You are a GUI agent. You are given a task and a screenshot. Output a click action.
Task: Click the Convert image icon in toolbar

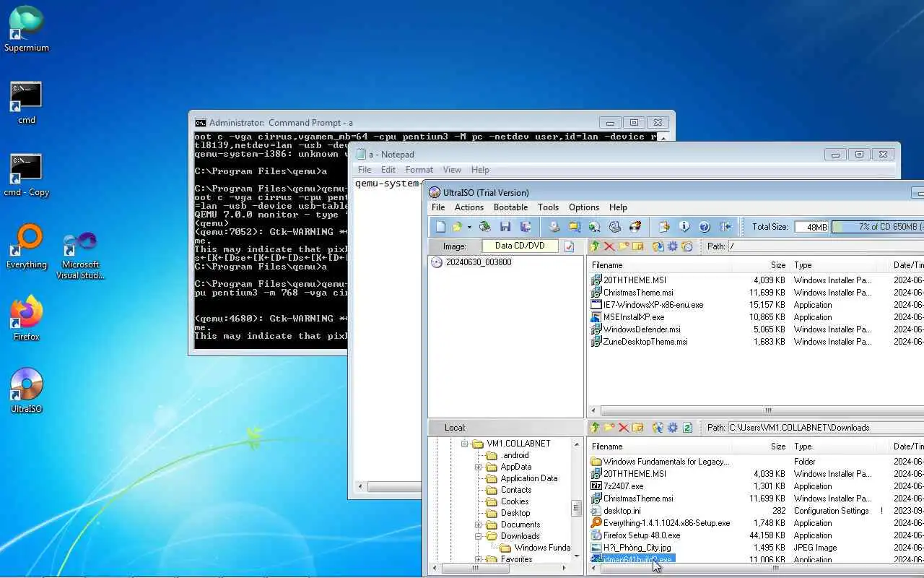point(594,227)
